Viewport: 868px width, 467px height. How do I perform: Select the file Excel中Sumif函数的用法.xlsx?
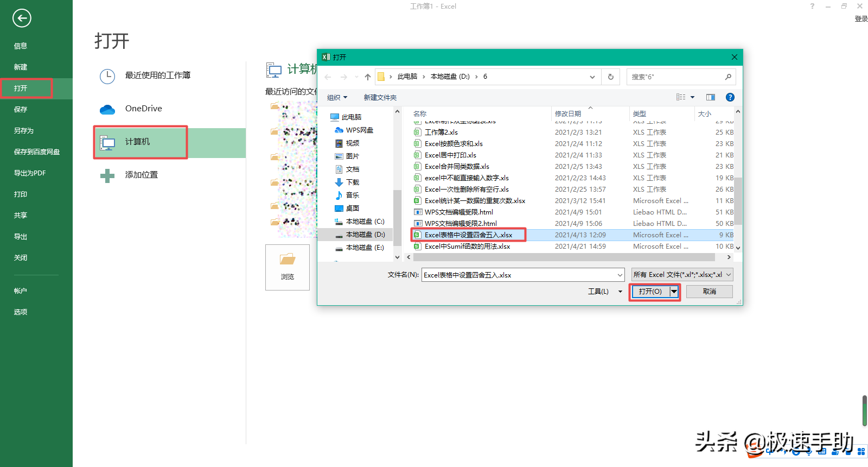pyautogui.click(x=467, y=247)
